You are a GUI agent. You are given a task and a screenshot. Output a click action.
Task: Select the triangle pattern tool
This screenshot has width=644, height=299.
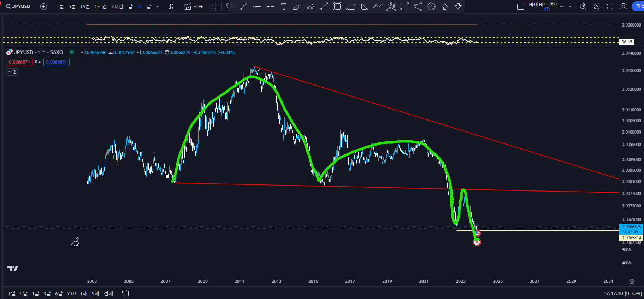(364, 6)
